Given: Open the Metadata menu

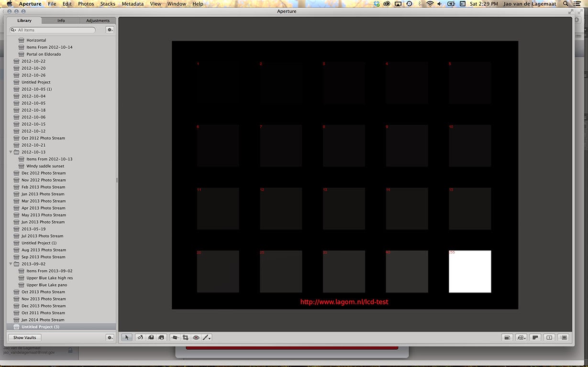Looking at the screenshot, I should click(133, 4).
